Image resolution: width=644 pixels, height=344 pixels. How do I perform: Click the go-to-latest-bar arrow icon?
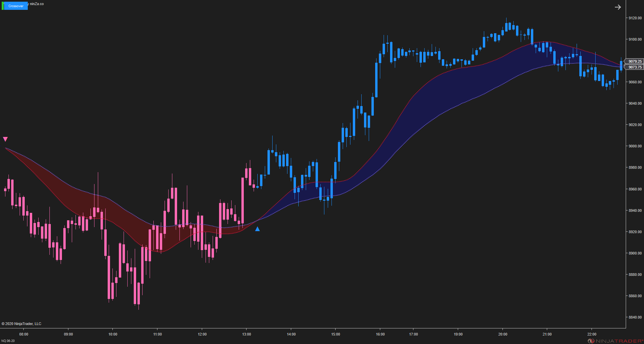click(x=618, y=7)
